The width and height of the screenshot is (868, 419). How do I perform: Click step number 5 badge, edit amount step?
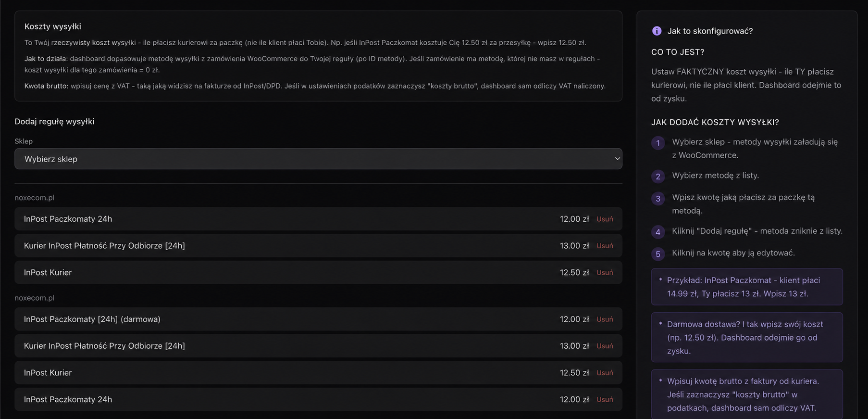click(658, 254)
